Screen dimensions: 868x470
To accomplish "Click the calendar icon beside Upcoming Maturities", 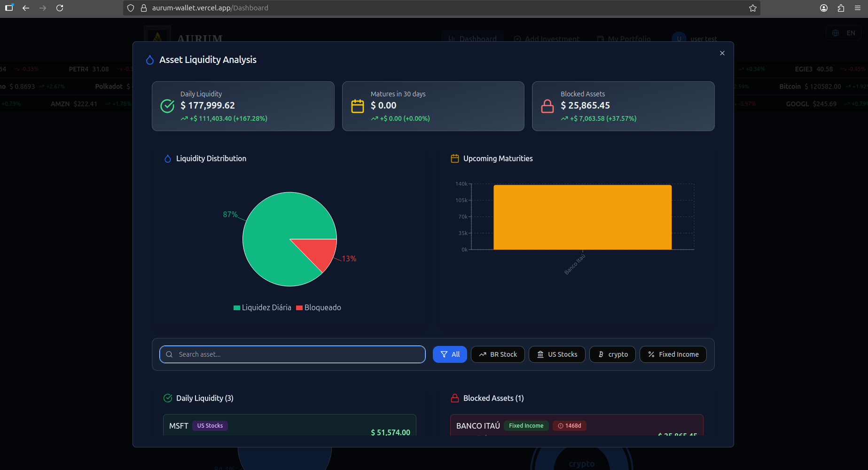I will (454, 159).
